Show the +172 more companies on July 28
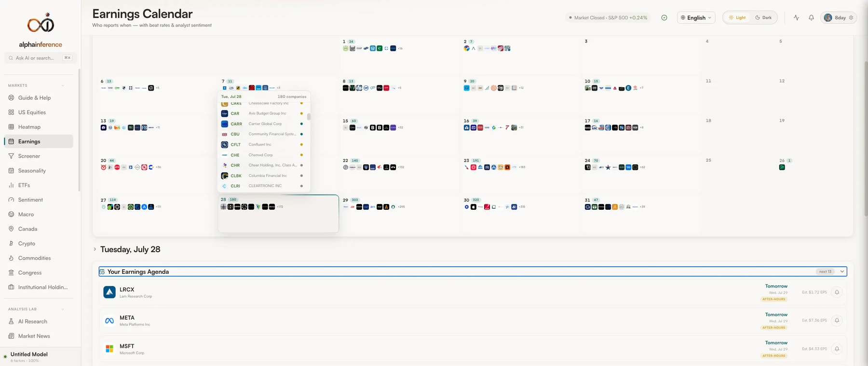The width and height of the screenshot is (868, 366). point(280,207)
